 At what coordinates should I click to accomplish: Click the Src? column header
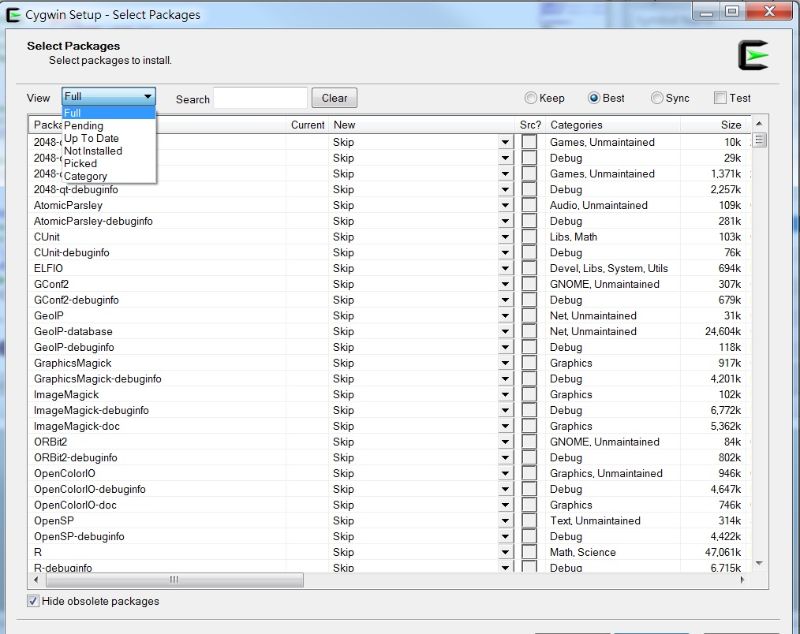pos(530,125)
